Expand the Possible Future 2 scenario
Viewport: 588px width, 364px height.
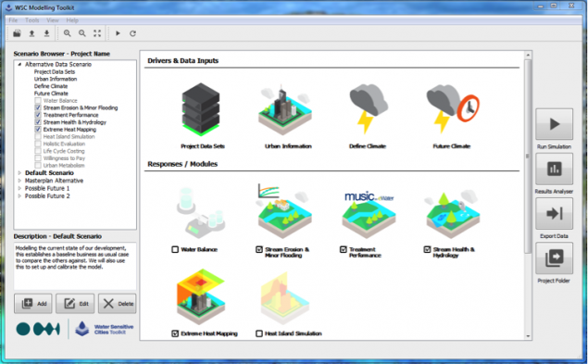click(19, 196)
